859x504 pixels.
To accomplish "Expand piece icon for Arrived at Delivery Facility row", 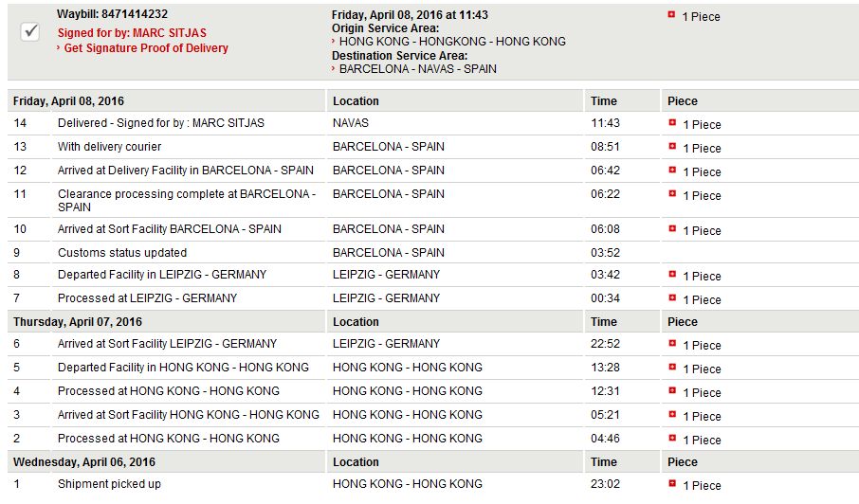I will click(x=672, y=170).
